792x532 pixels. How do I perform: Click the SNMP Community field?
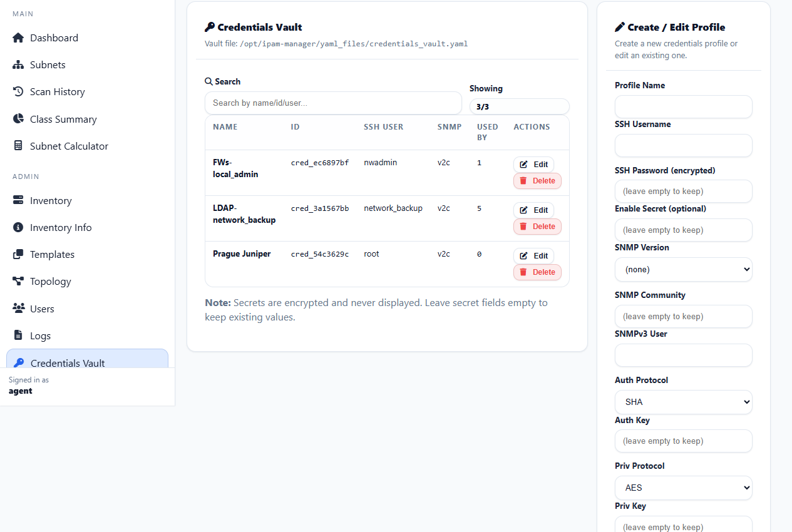click(x=684, y=316)
